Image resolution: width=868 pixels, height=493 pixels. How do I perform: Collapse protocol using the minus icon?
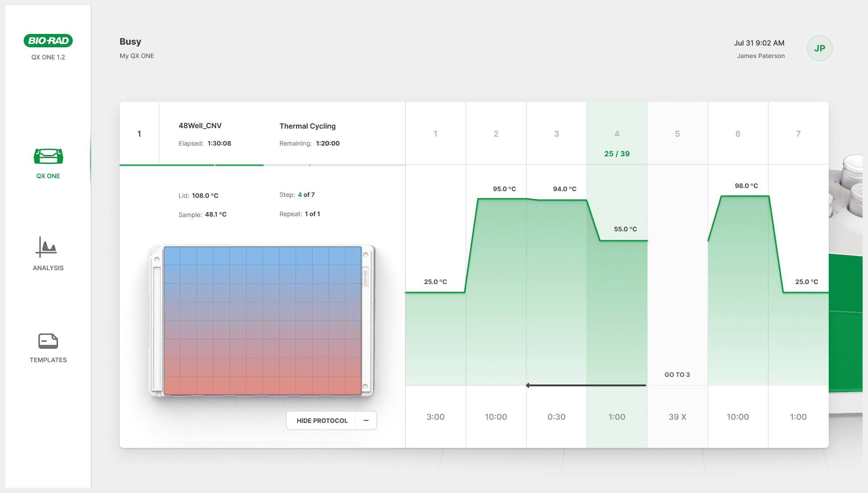click(366, 421)
